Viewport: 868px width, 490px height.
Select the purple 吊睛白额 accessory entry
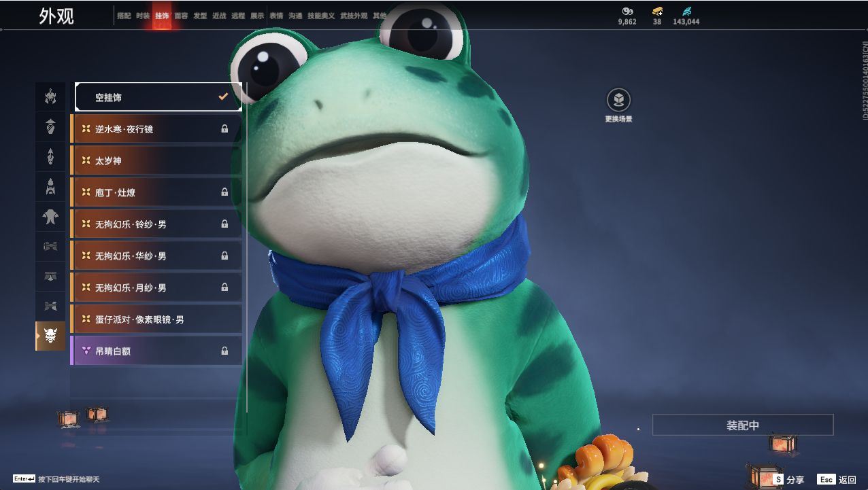[156, 351]
